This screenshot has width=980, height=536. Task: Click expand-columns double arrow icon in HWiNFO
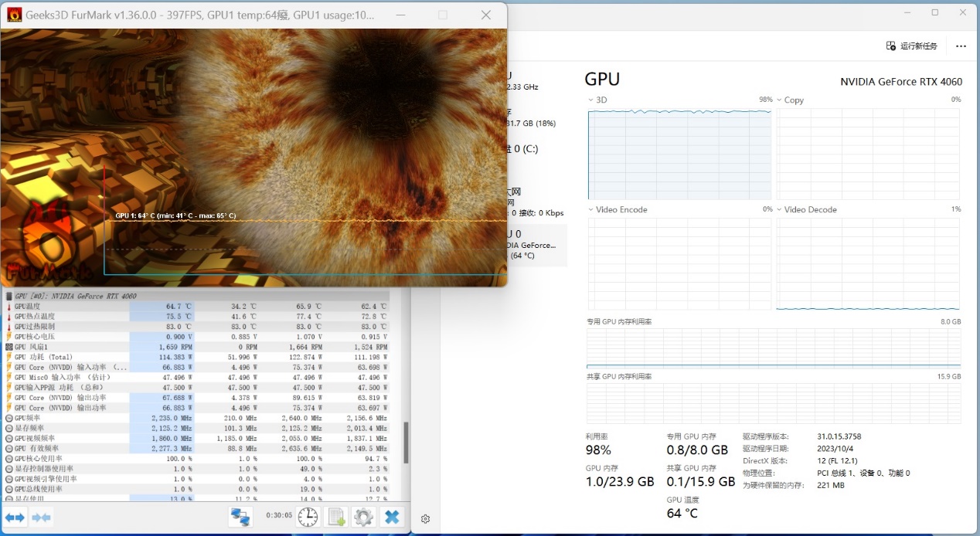tap(15, 517)
